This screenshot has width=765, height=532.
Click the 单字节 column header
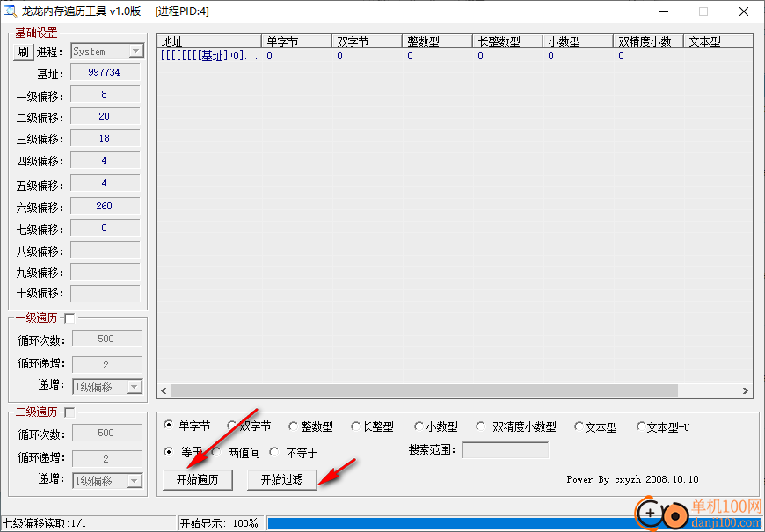point(296,41)
